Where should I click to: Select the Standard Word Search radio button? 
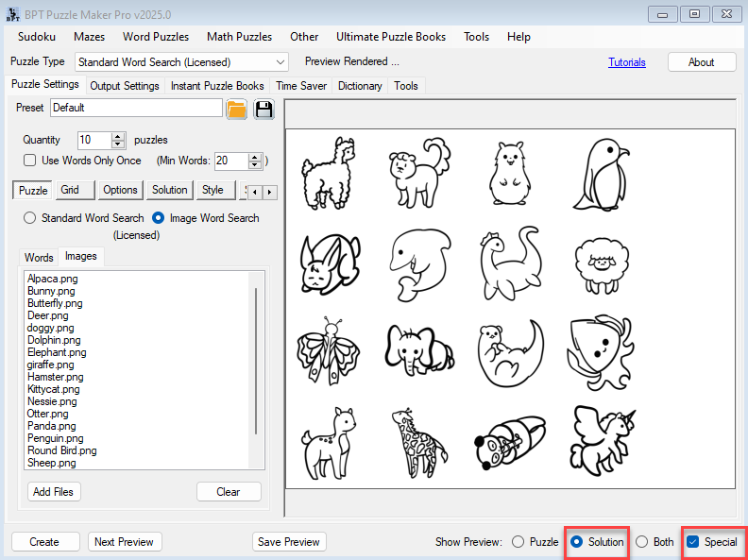coord(30,218)
